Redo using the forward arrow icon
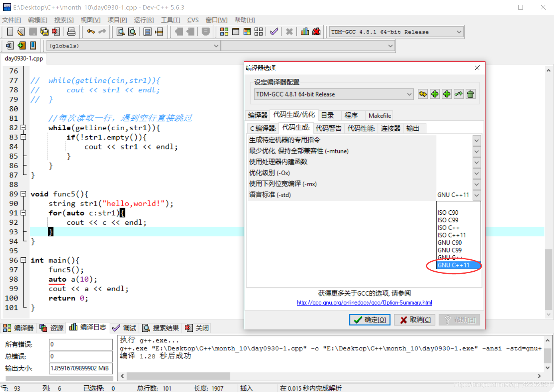Image resolution: width=554 pixels, height=392 pixels. point(102,31)
